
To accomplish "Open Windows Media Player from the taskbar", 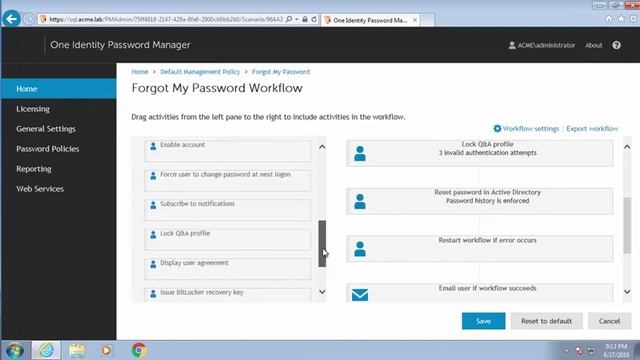I will tap(107, 350).
